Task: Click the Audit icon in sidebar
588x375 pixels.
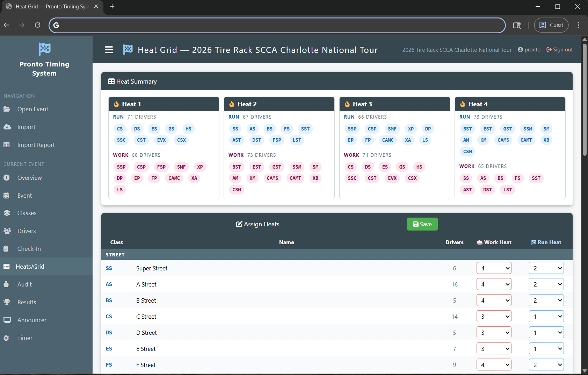Action: coord(6,284)
